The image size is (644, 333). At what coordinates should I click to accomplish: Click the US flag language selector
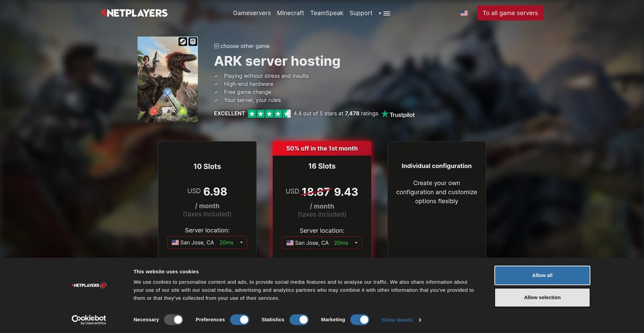(464, 13)
